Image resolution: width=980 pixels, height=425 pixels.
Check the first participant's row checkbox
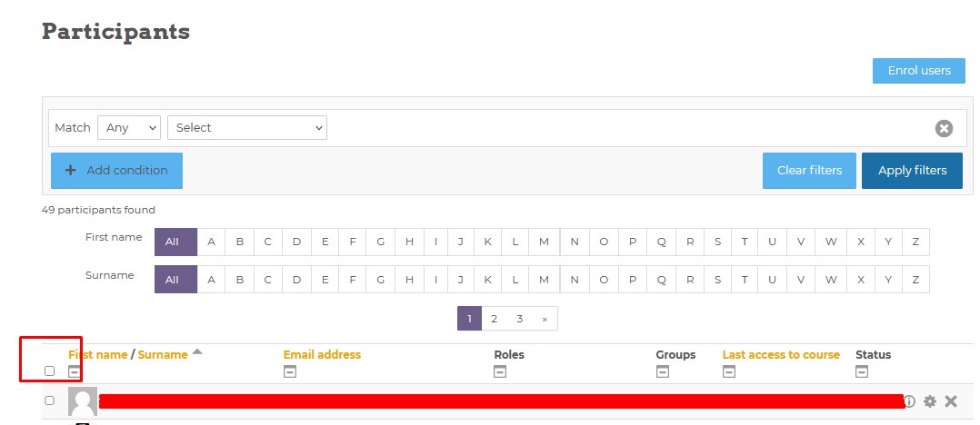(x=50, y=400)
